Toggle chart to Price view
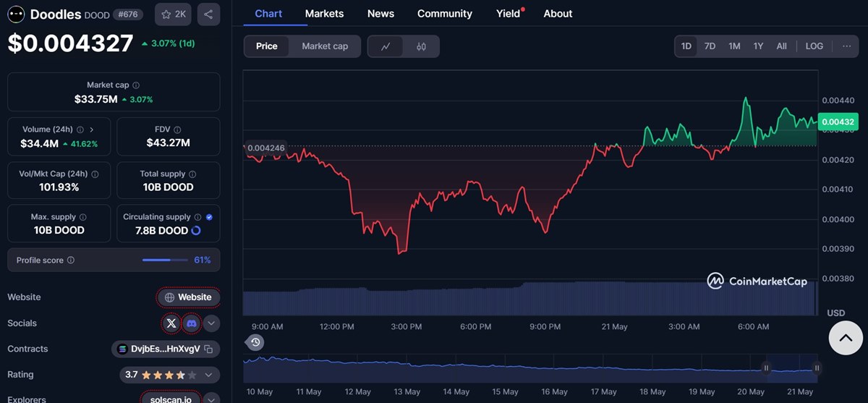Screen dimensions: 868x403 (x=266, y=46)
